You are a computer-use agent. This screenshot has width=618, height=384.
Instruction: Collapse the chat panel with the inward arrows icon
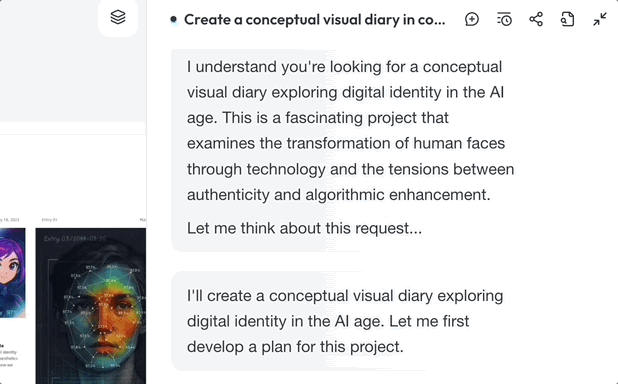pyautogui.click(x=600, y=19)
